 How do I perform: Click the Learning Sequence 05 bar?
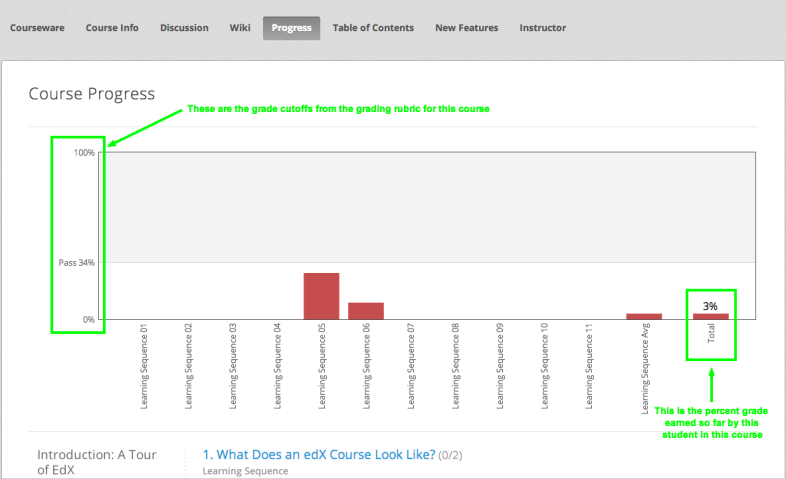(322, 296)
